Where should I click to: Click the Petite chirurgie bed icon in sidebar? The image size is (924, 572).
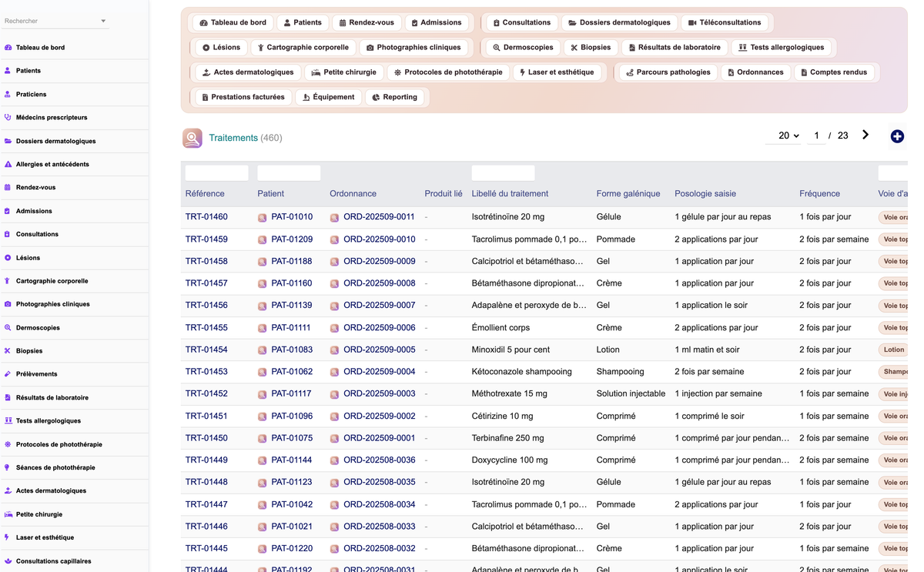tap(8, 514)
